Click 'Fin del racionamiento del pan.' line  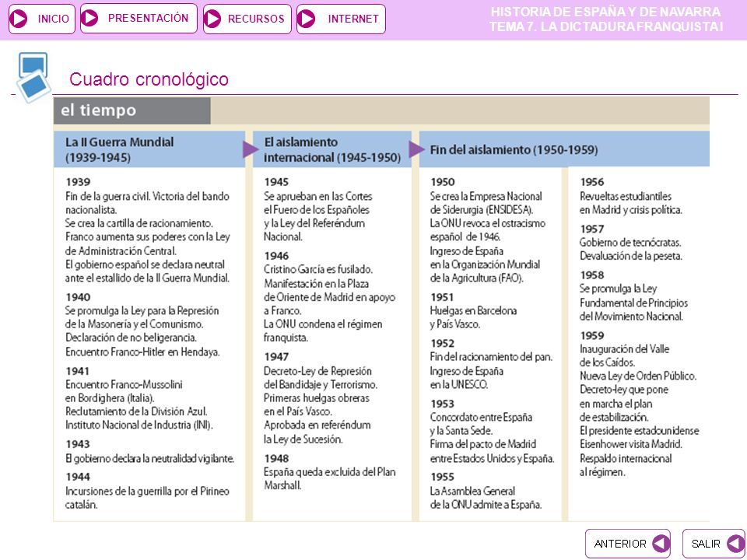point(491,357)
